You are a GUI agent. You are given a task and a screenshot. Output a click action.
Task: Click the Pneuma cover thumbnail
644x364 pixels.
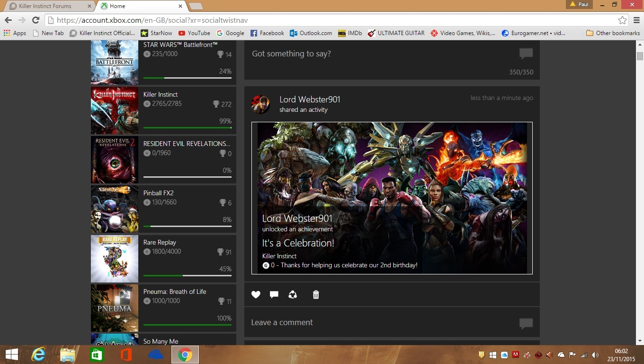pos(115,308)
